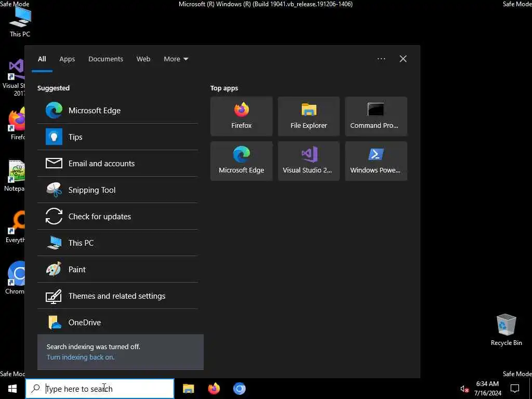The height and width of the screenshot is (399, 532).
Task: Open This PC from the Suggested list
Action: point(118,243)
